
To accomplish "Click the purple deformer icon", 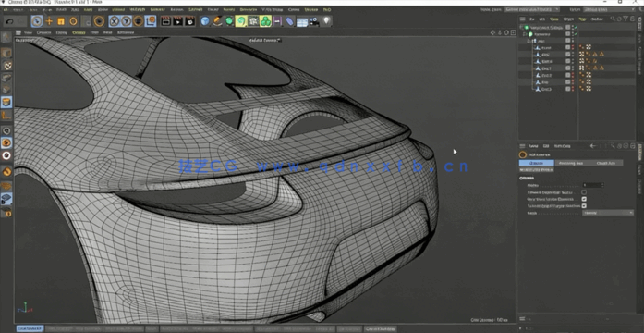I will [277, 21].
